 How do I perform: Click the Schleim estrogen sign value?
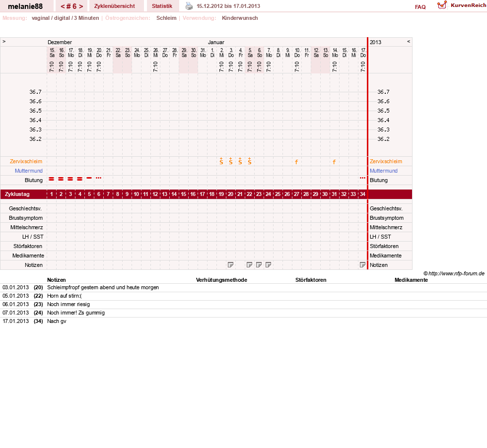click(x=166, y=18)
